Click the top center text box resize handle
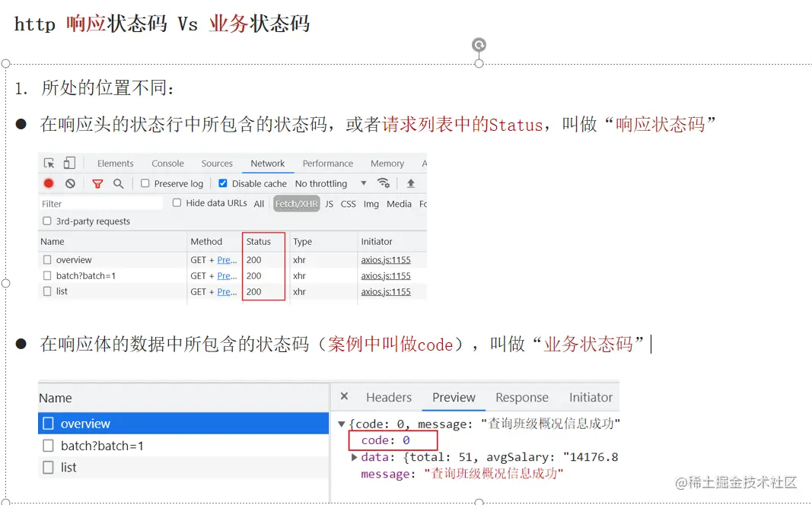This screenshot has height=505, width=812. (479, 64)
